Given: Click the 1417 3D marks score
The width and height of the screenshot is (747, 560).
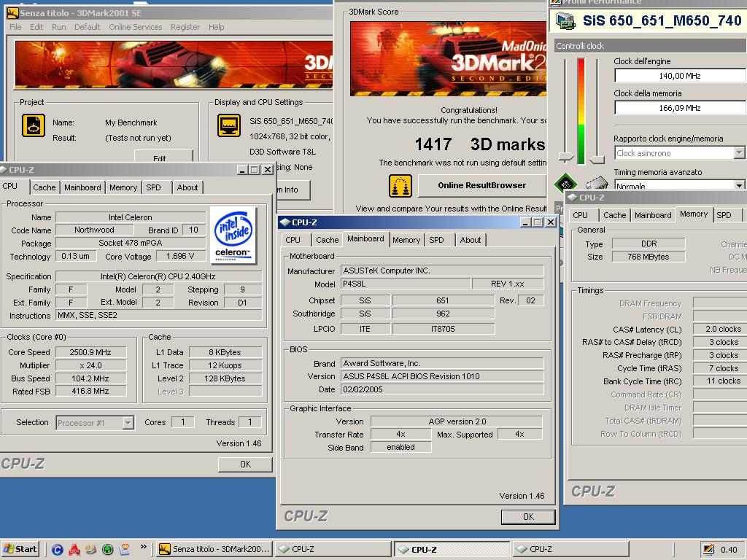Looking at the screenshot, I should click(480, 144).
